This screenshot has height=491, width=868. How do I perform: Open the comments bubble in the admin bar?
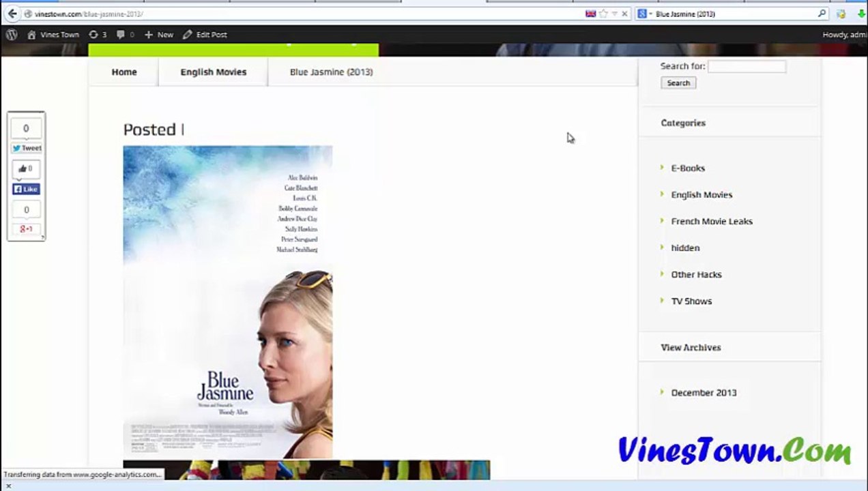pyautogui.click(x=125, y=34)
